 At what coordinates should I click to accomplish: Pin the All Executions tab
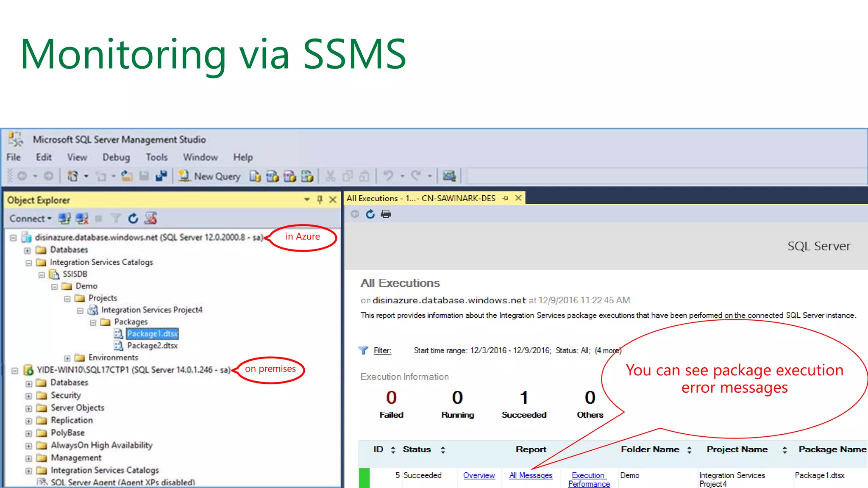click(505, 198)
